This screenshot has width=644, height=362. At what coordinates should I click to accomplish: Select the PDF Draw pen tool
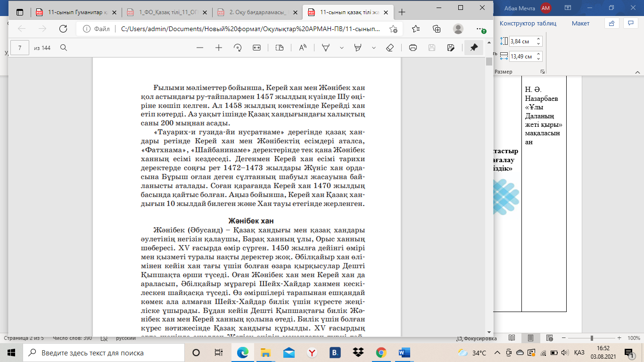click(x=326, y=48)
